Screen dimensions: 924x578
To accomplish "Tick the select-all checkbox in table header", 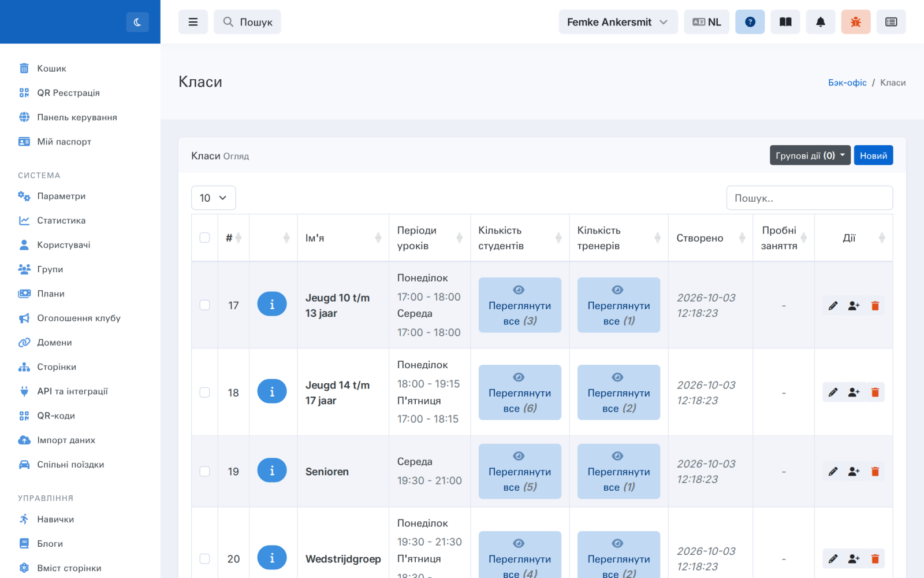I will coord(204,238).
